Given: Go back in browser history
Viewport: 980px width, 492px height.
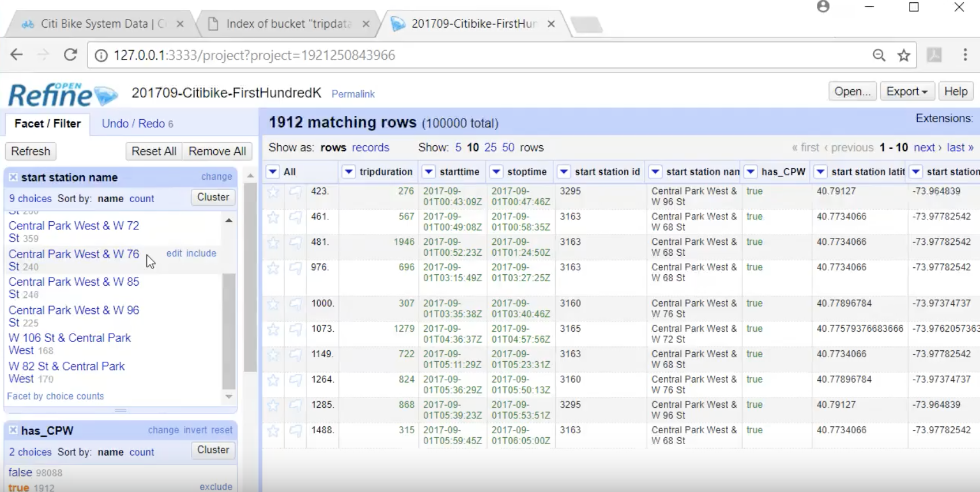Looking at the screenshot, I should (17, 55).
